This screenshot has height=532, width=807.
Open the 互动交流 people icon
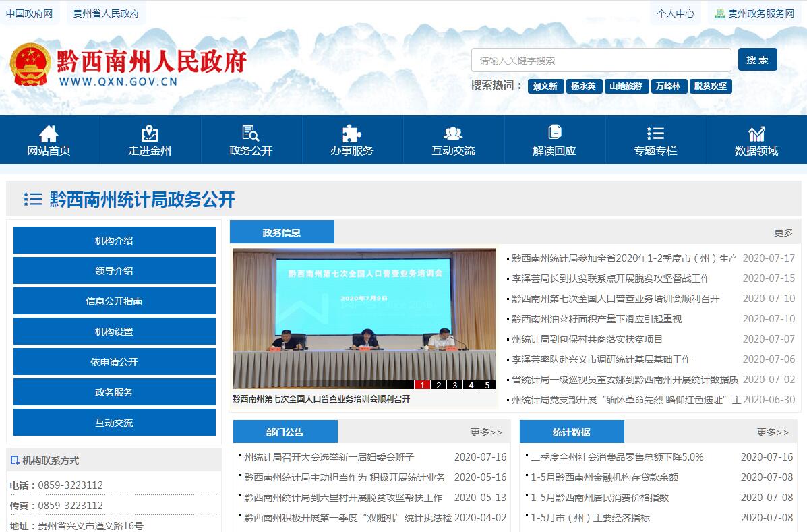pos(453,133)
